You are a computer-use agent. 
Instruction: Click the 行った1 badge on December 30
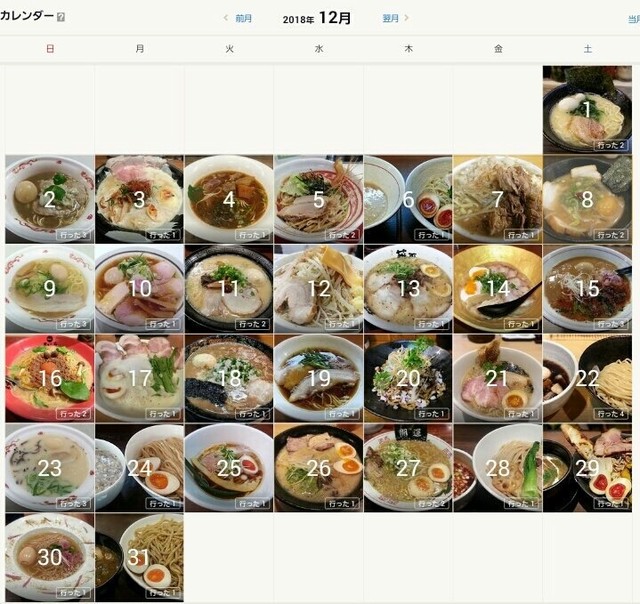click(x=73, y=593)
